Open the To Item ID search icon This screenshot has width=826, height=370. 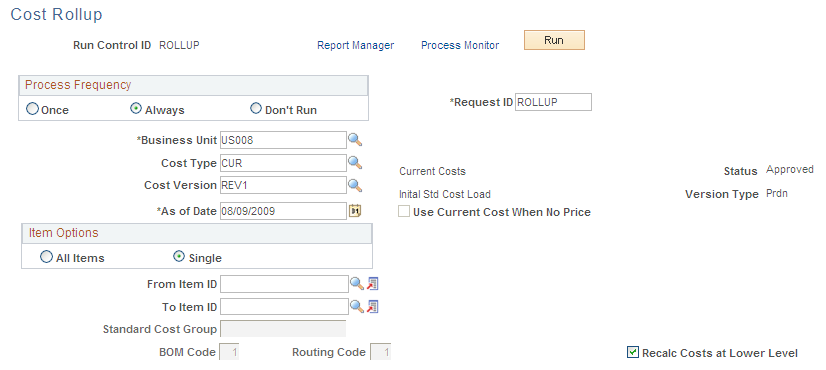coord(372,306)
